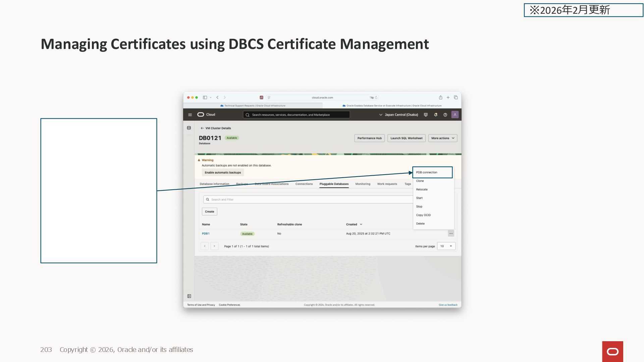Screen dimensions: 644x362
Task: Expand the More actions dropdown
Action: pos(442,138)
